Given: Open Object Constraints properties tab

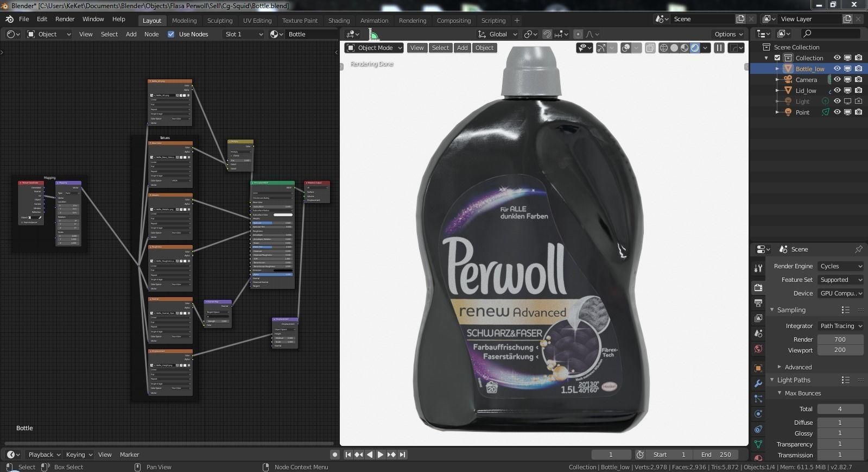Looking at the screenshot, I should click(758, 429).
